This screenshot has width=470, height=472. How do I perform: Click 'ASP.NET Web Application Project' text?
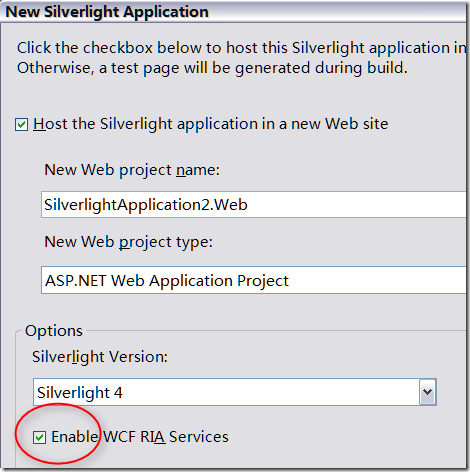167,281
